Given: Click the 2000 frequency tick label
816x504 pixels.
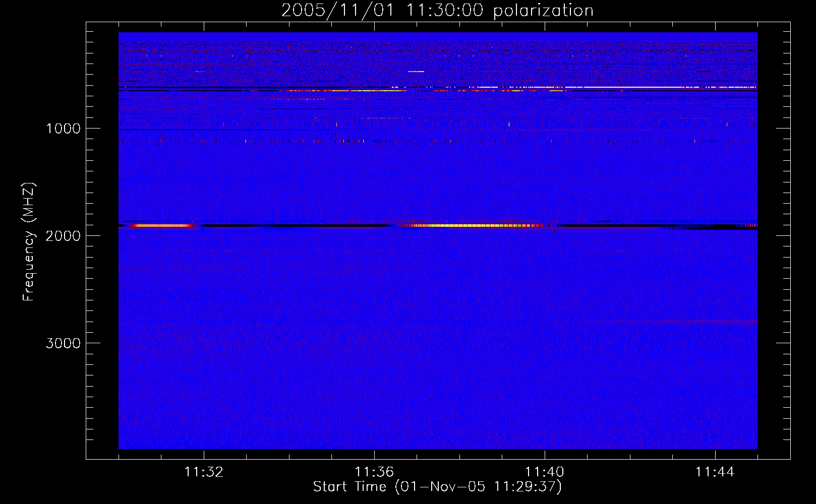Looking at the screenshot, I should pyautogui.click(x=63, y=236).
